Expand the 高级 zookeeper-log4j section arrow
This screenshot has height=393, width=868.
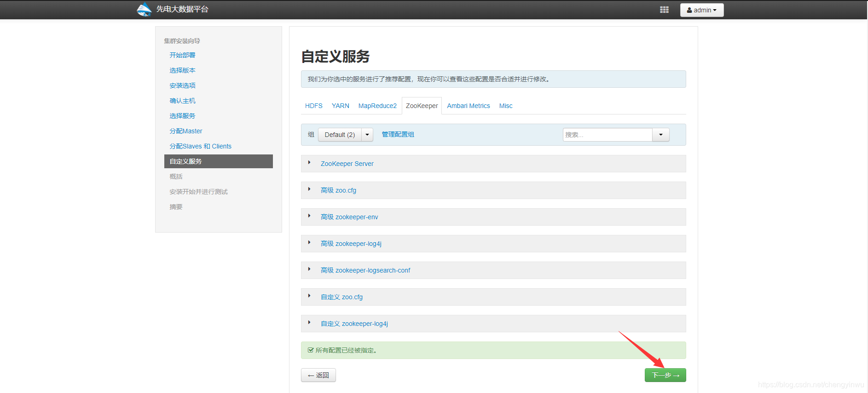(309, 243)
